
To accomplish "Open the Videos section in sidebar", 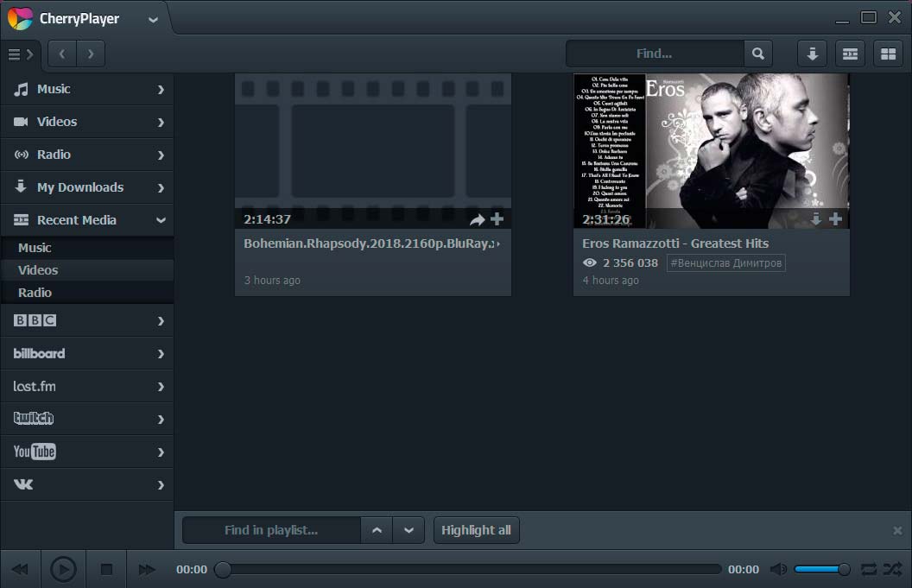I will tap(87, 122).
